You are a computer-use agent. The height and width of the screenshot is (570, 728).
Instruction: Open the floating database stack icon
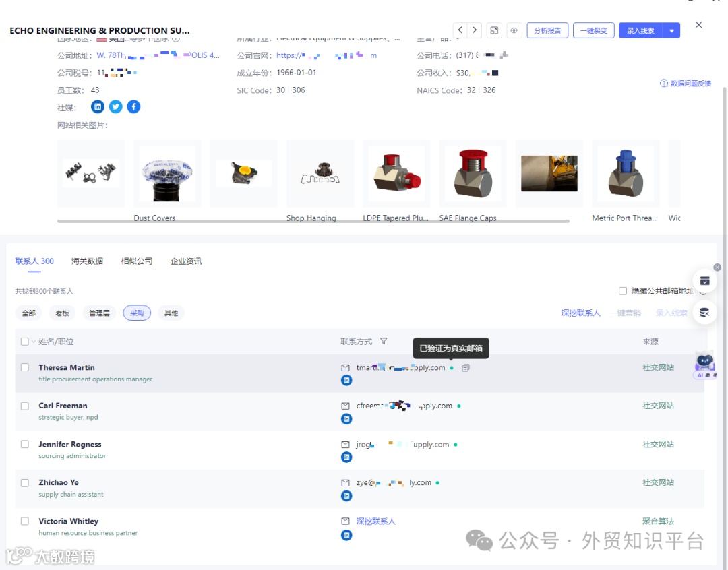click(705, 313)
